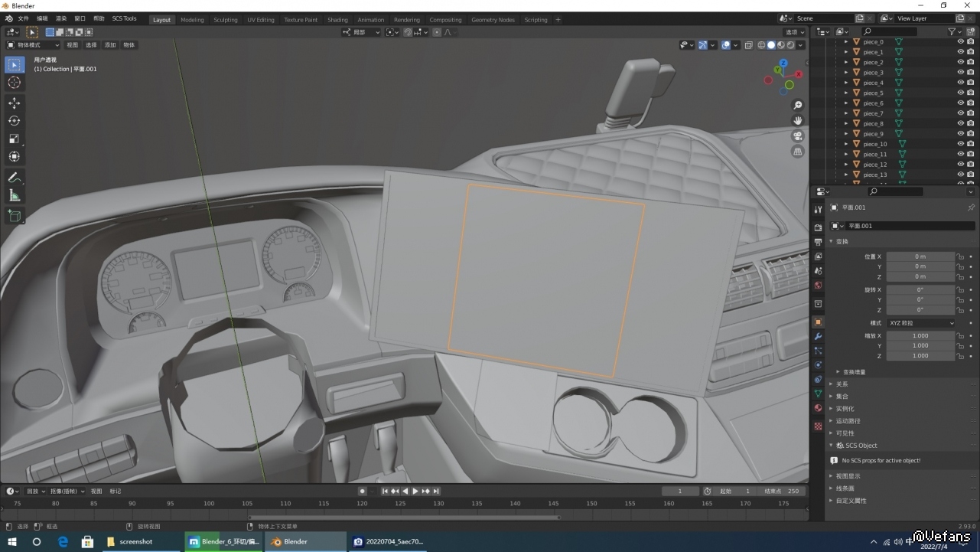Open the Modifier properties wrench tab
This screenshot has width=980, height=552.
coord(818,336)
